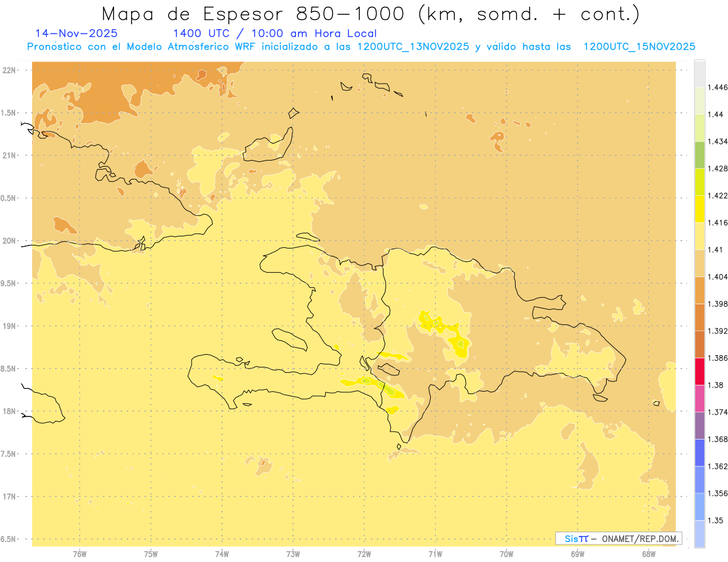Click the legend value "1.446"

point(718,87)
